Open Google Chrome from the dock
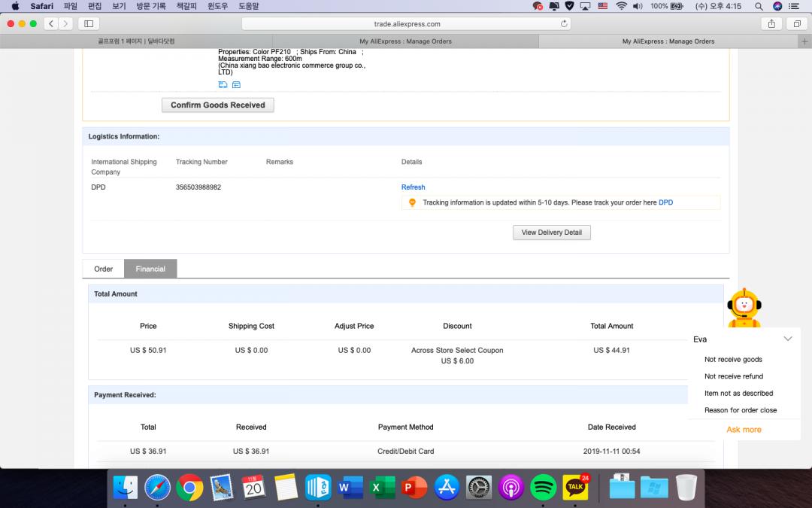 (x=189, y=488)
